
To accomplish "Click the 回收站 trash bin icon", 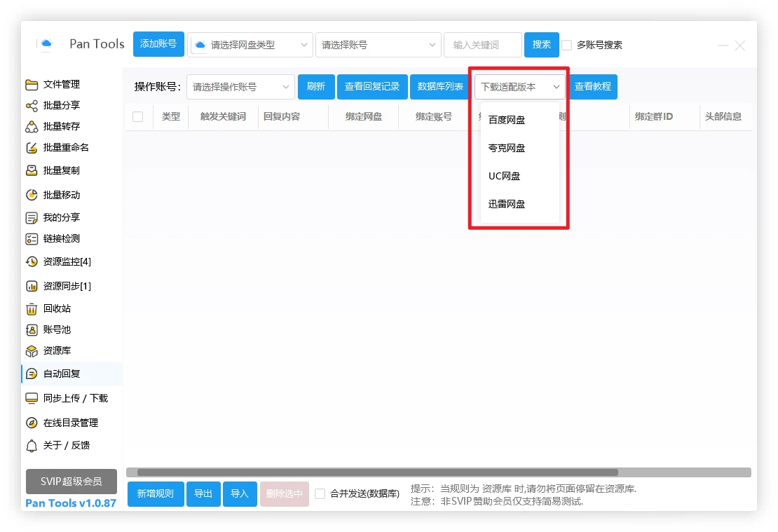I will [32, 309].
